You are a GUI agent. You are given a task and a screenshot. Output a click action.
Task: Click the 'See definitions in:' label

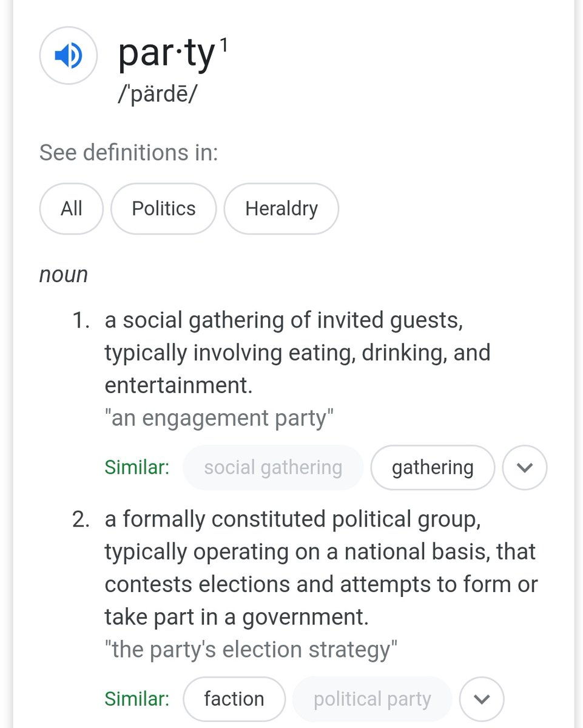click(x=129, y=152)
